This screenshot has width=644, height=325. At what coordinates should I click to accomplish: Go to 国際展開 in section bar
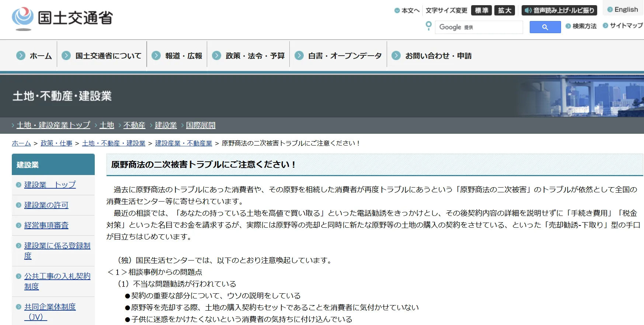coord(201,125)
